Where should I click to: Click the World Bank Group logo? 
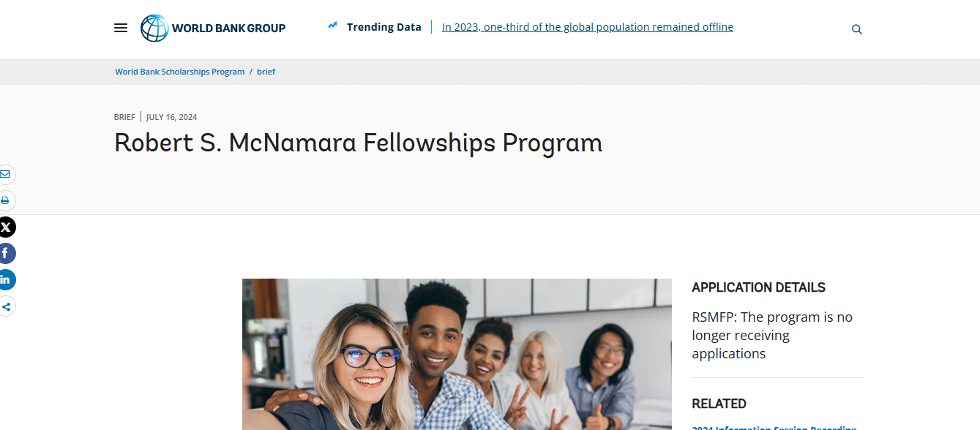point(212,28)
